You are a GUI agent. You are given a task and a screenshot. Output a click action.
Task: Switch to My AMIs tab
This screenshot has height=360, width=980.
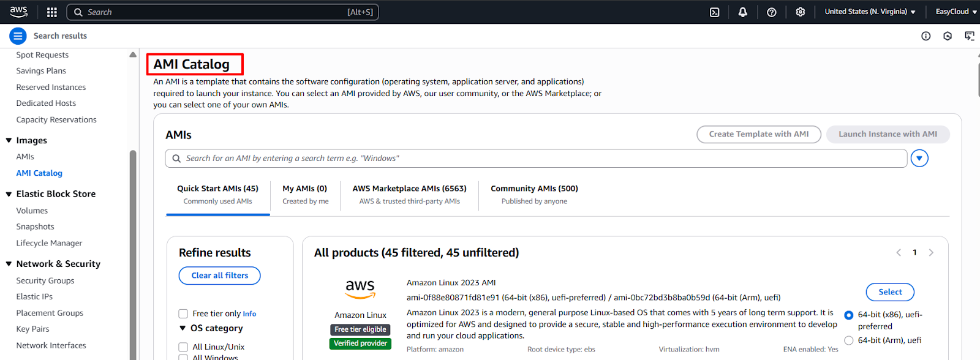pyautogui.click(x=305, y=195)
